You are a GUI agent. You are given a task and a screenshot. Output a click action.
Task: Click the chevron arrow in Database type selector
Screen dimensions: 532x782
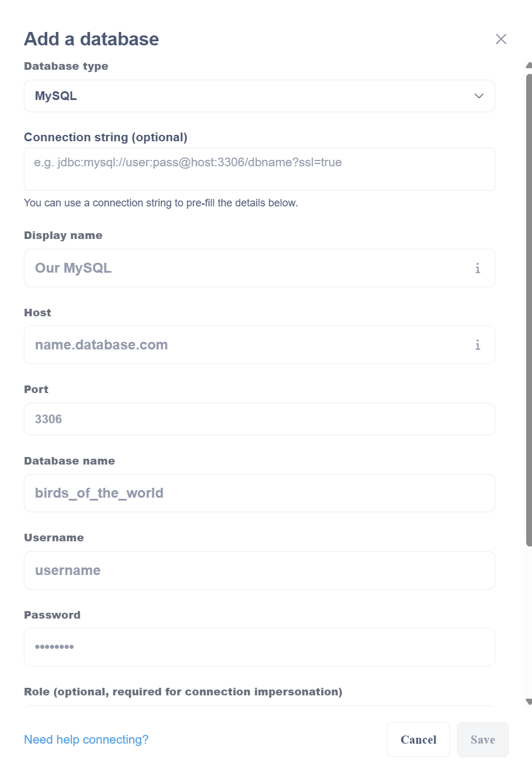[479, 96]
